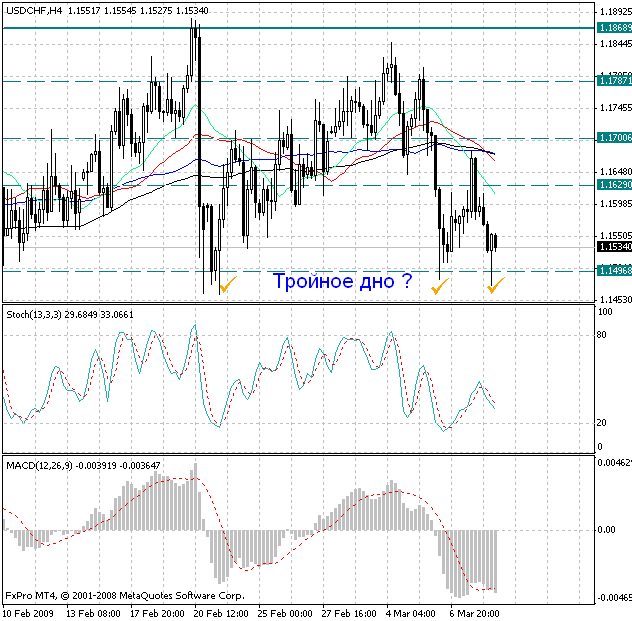Screen dimensions: 632x621
Task: Click the 1.14530 price axis value
Action: coord(616,299)
